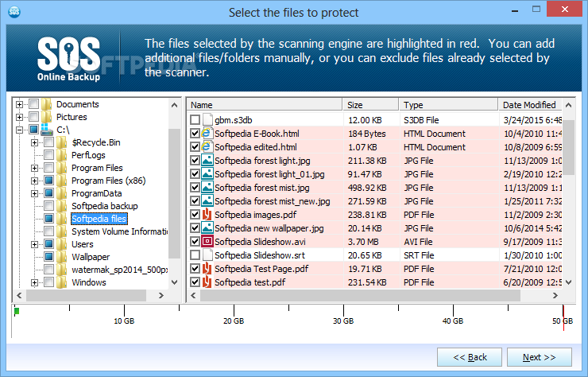The image size is (588, 377).
Task: Click file list scroll right arrow
Action: pos(555,296)
